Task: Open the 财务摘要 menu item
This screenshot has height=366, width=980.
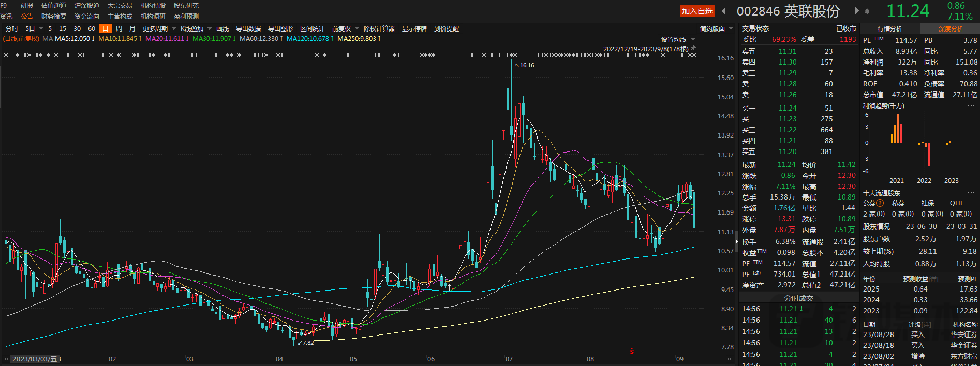Action: [54, 17]
